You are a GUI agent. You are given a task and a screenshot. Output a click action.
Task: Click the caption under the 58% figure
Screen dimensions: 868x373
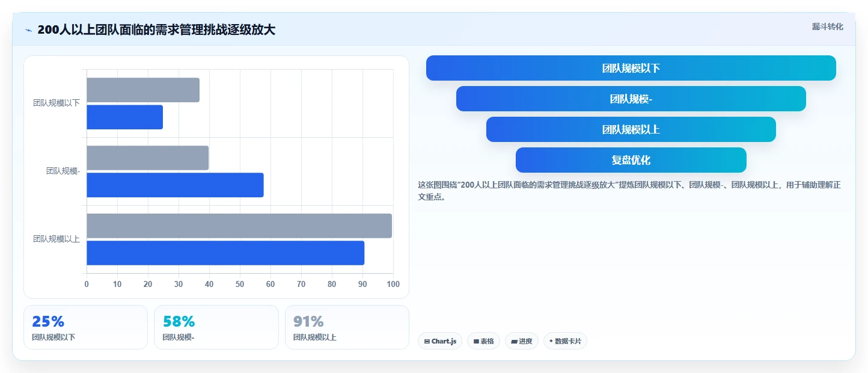[179, 338]
